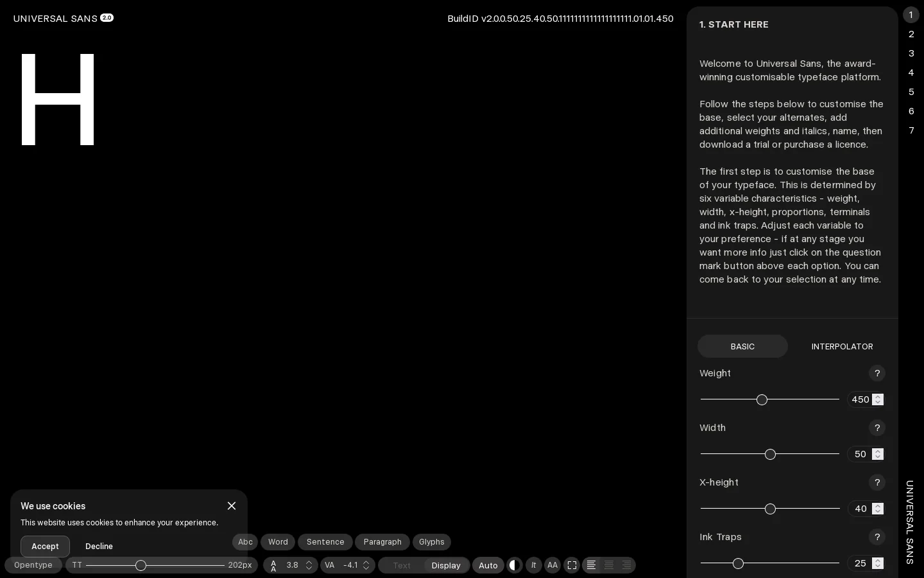
Task: Select the Abc preview mode
Action: 245,542
